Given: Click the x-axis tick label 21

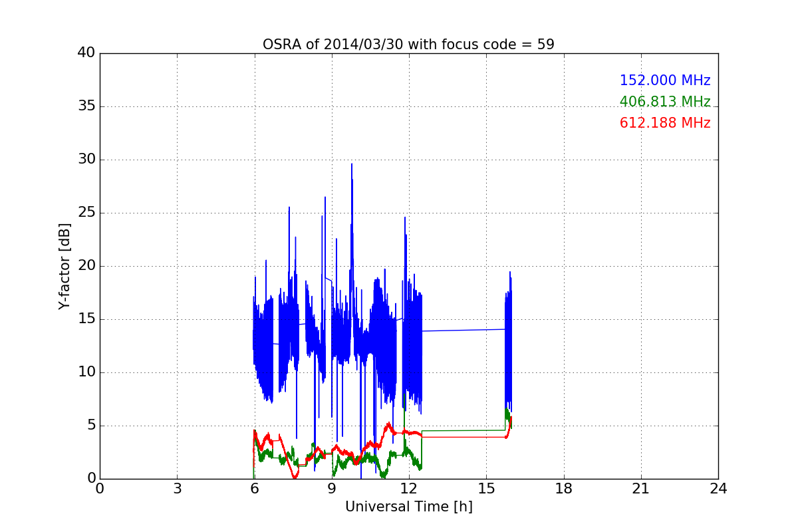Looking at the screenshot, I should point(641,488).
